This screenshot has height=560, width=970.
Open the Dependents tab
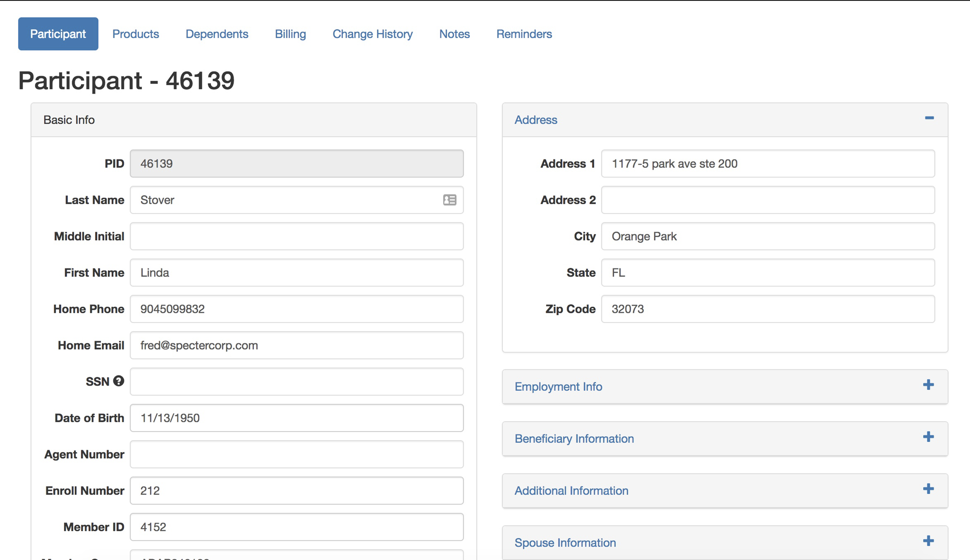coord(217,34)
